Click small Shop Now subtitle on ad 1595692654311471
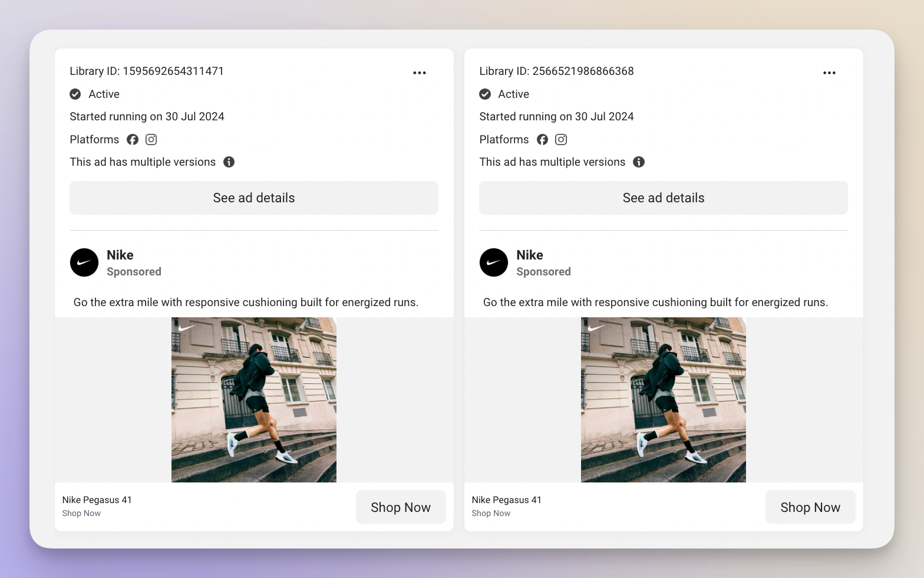This screenshot has width=924, height=578. coord(81,514)
